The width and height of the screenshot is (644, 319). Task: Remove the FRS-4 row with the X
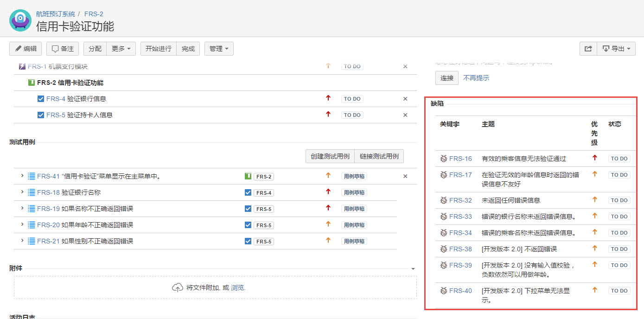tap(405, 99)
